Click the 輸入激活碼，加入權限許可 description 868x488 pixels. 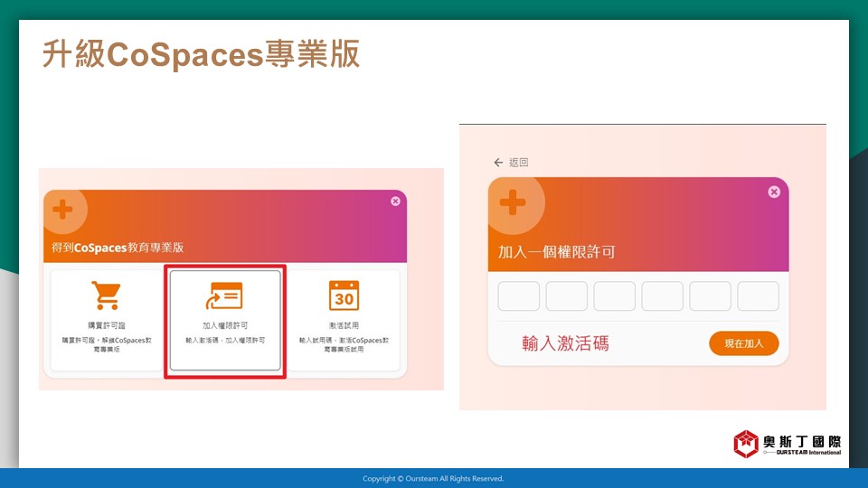tap(225, 341)
